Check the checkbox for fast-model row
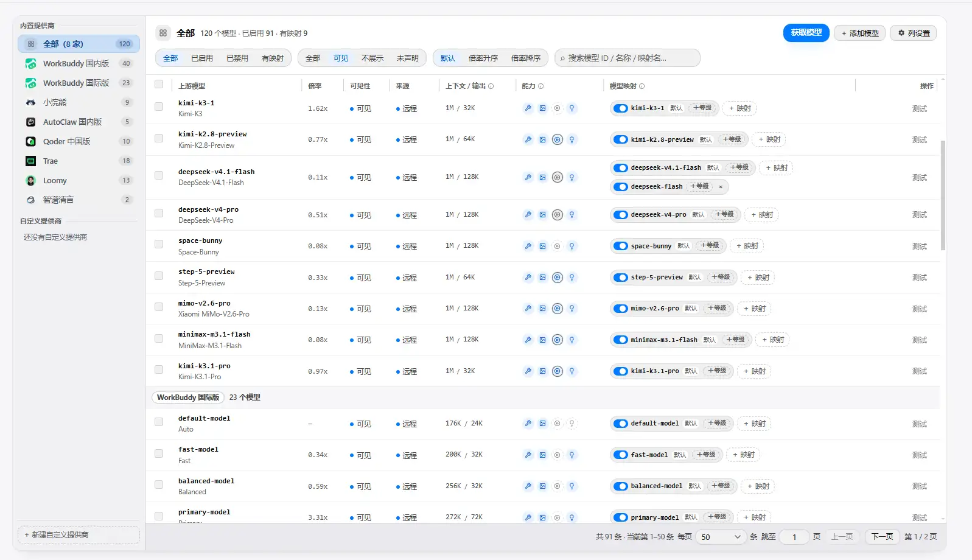The height and width of the screenshot is (560, 972). pos(159,453)
